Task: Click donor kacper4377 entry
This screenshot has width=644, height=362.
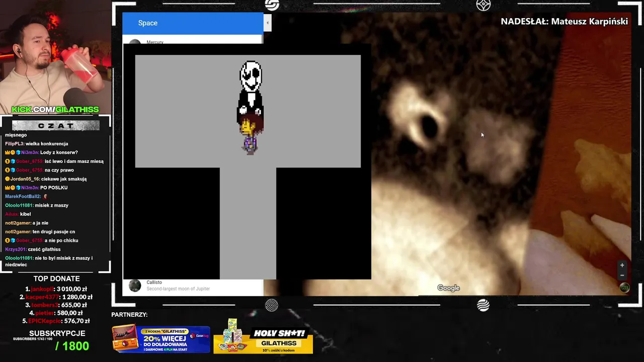Action: pos(56,297)
